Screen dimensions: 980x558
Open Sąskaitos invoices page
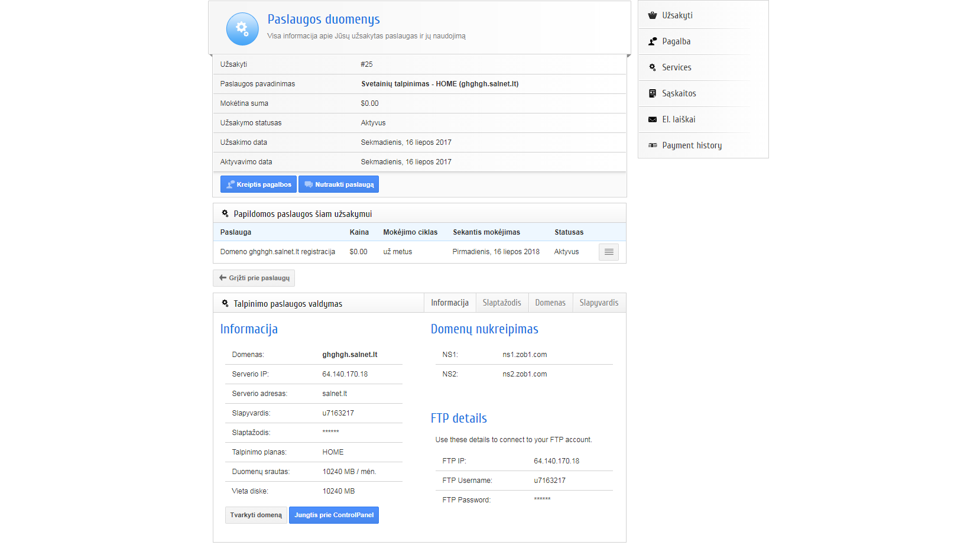click(x=679, y=93)
